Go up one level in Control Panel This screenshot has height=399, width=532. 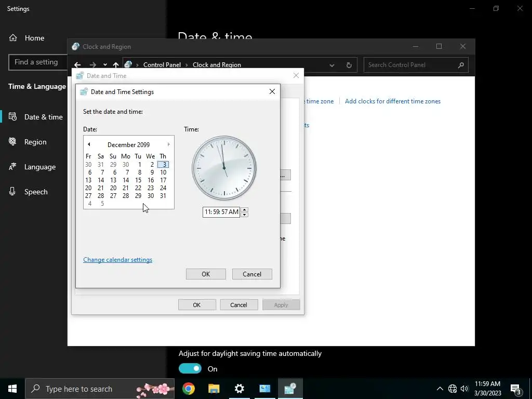coord(116,65)
